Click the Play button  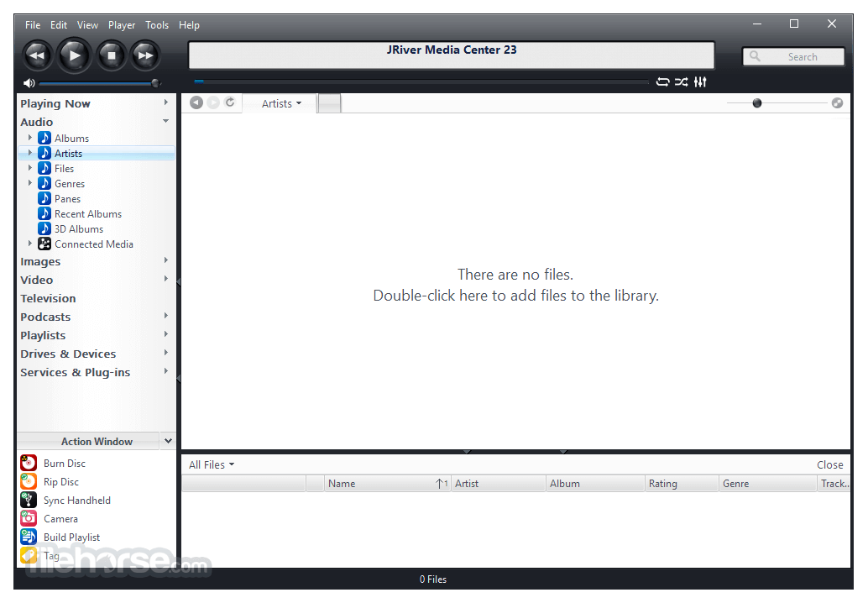tap(74, 55)
